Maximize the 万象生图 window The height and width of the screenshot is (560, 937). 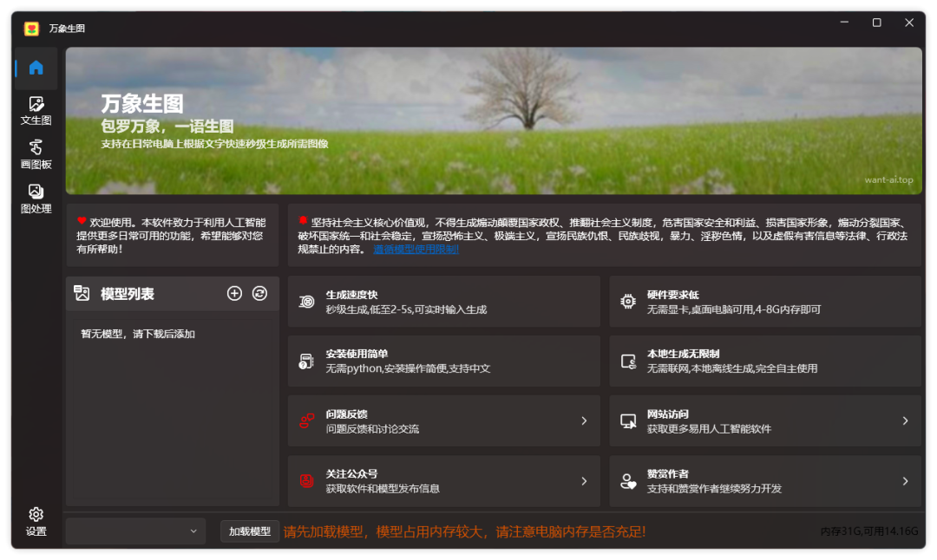point(876,23)
